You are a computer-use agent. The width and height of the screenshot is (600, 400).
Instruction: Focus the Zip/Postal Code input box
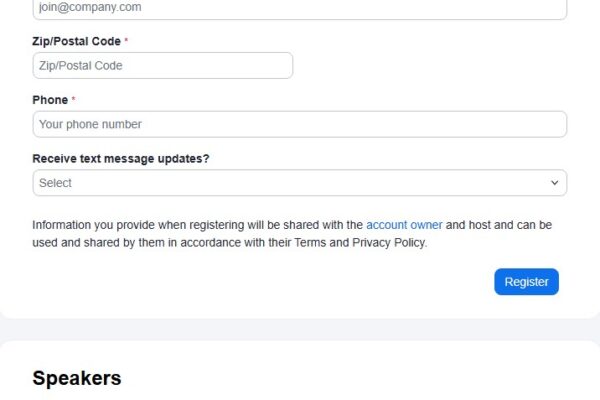coord(162,66)
